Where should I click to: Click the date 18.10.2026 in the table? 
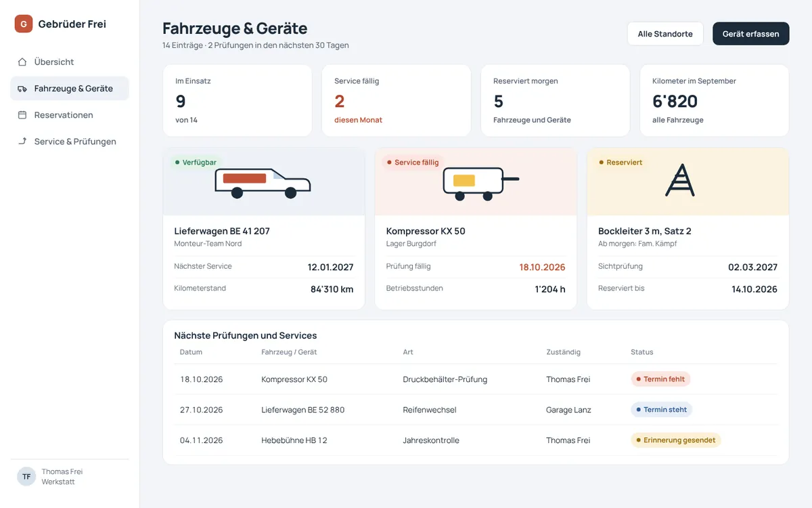point(202,379)
